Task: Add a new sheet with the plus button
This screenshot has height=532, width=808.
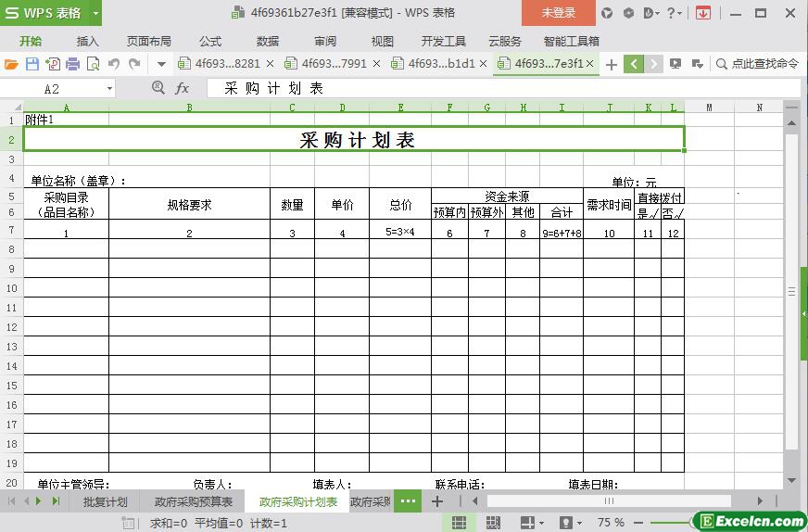Action: click(437, 501)
